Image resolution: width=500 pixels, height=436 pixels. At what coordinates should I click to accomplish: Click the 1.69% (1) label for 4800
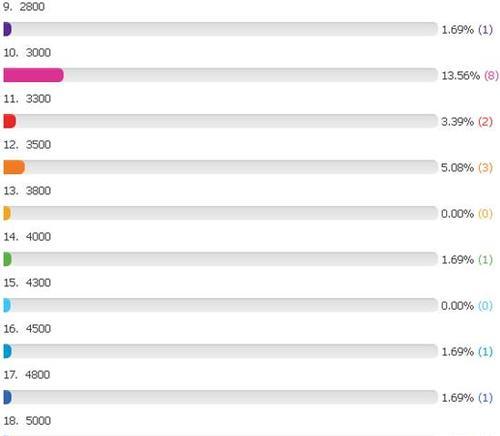(467, 398)
